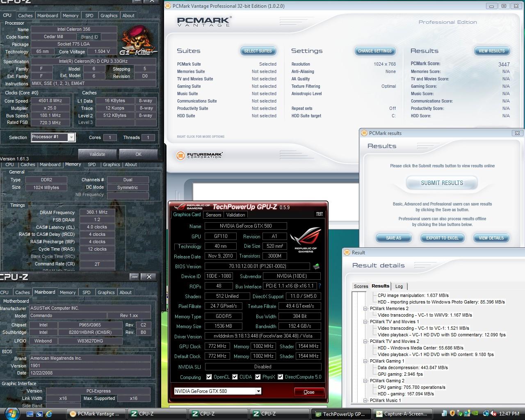The height and width of the screenshot is (420, 525).
Task: Select 'HDD - gaming: 167.094 MB/s' row
Action: (406, 394)
